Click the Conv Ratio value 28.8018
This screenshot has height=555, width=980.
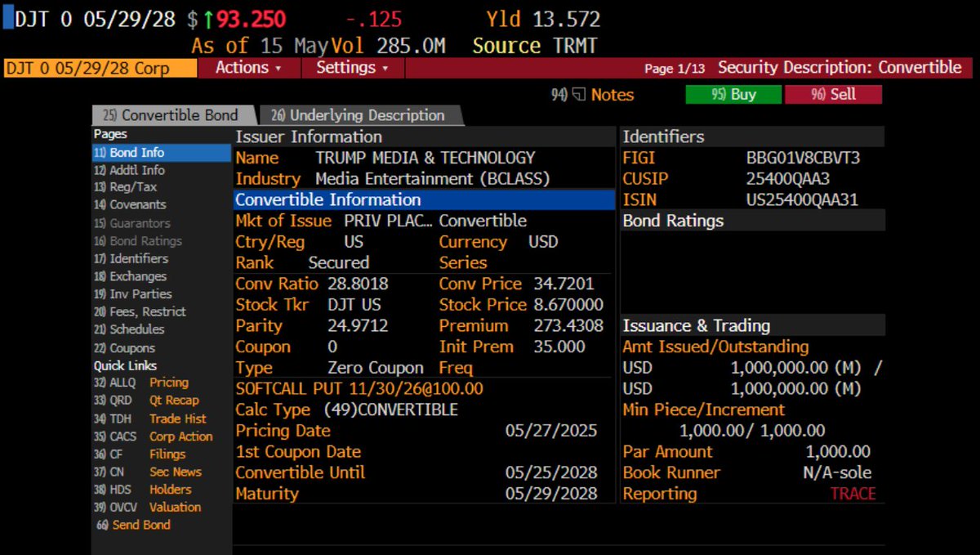358,284
